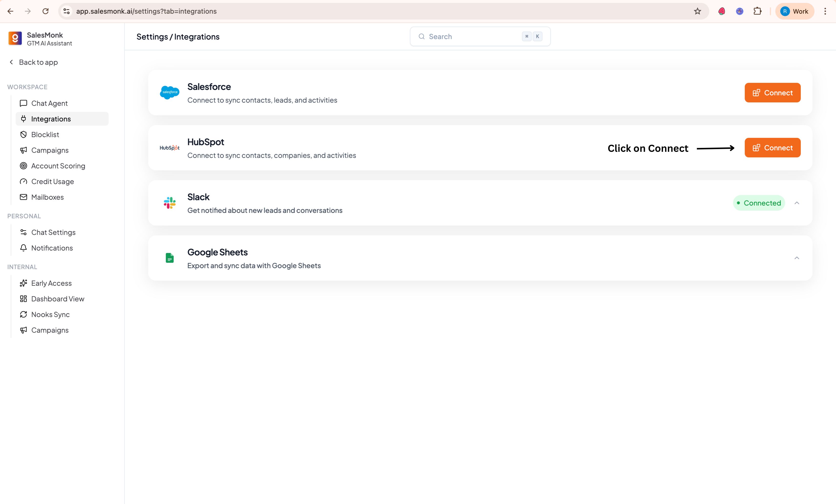Image resolution: width=836 pixels, height=504 pixels.
Task: Click the Google Sheets file icon
Action: (x=169, y=258)
